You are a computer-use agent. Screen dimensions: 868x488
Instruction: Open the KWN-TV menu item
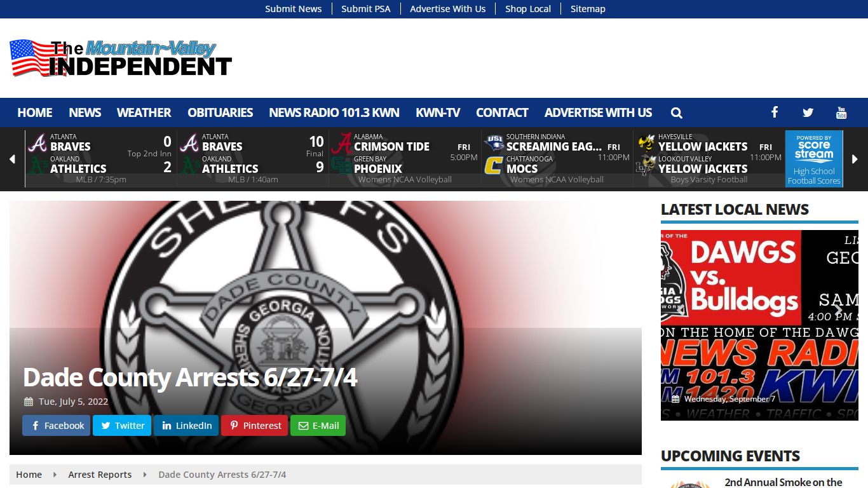pos(438,112)
